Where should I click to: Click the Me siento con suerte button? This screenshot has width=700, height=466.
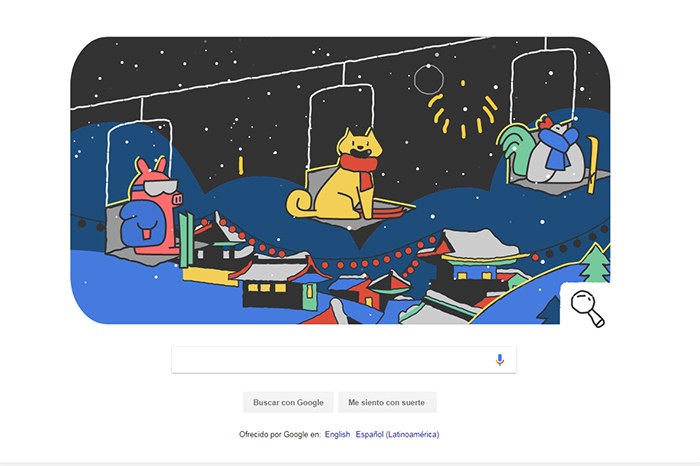(x=387, y=402)
